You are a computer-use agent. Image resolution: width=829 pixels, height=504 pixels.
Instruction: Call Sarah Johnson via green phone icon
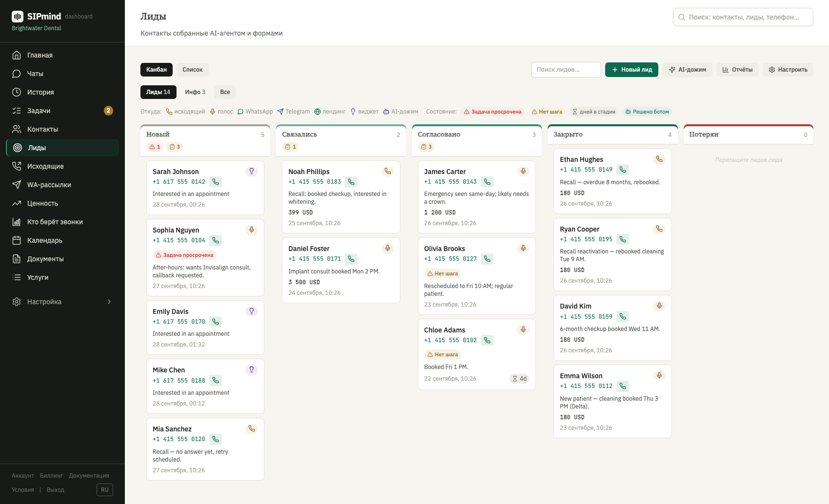click(216, 182)
